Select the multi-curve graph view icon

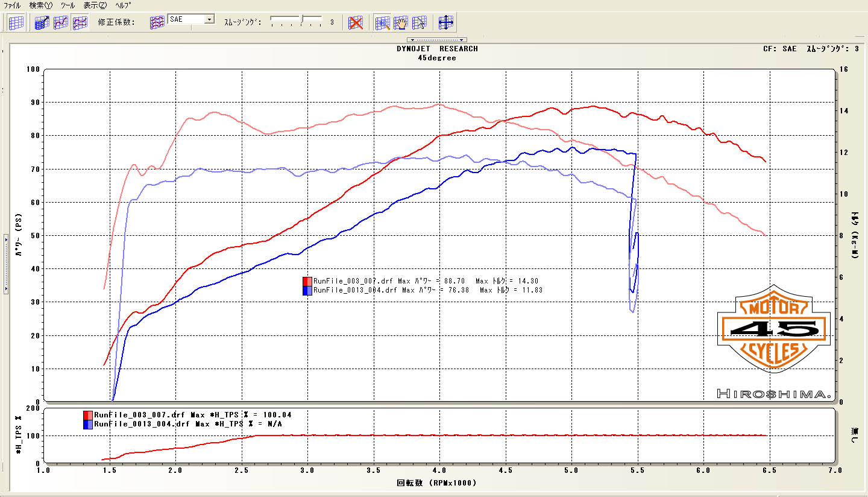click(x=79, y=23)
